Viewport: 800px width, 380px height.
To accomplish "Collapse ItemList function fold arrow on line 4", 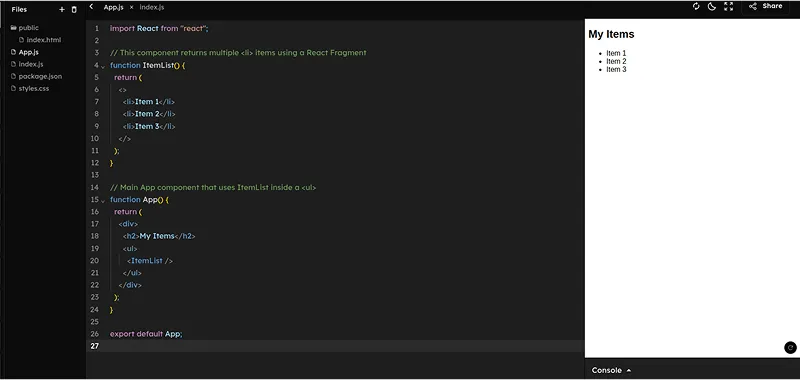I will [x=103, y=66].
